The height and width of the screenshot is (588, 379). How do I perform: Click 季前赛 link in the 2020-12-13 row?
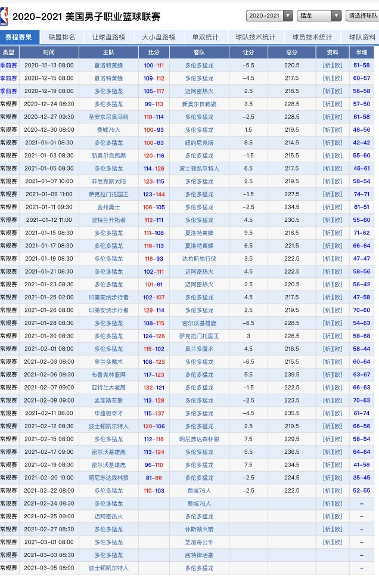[8, 65]
